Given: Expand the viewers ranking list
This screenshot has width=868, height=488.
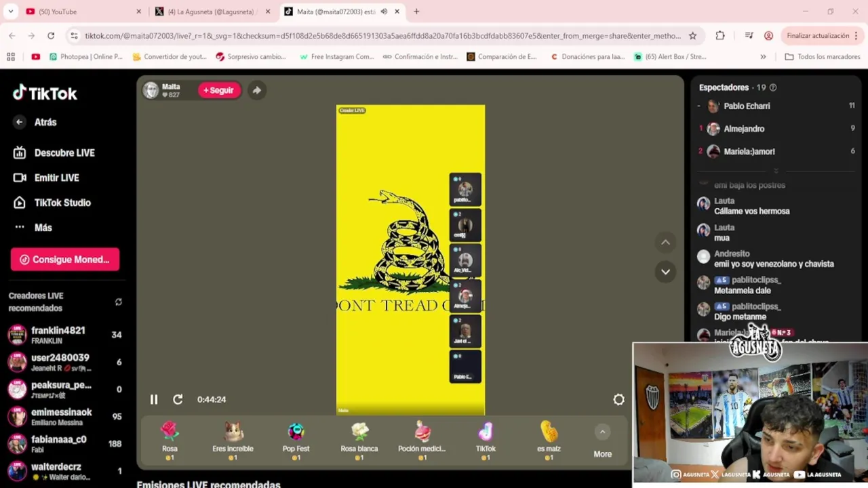Looking at the screenshot, I should 776,170.
